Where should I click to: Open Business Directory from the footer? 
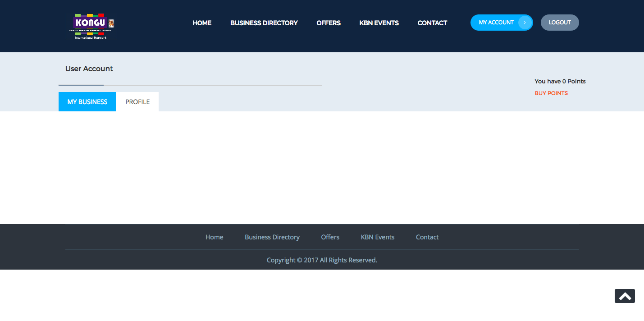pos(272,237)
